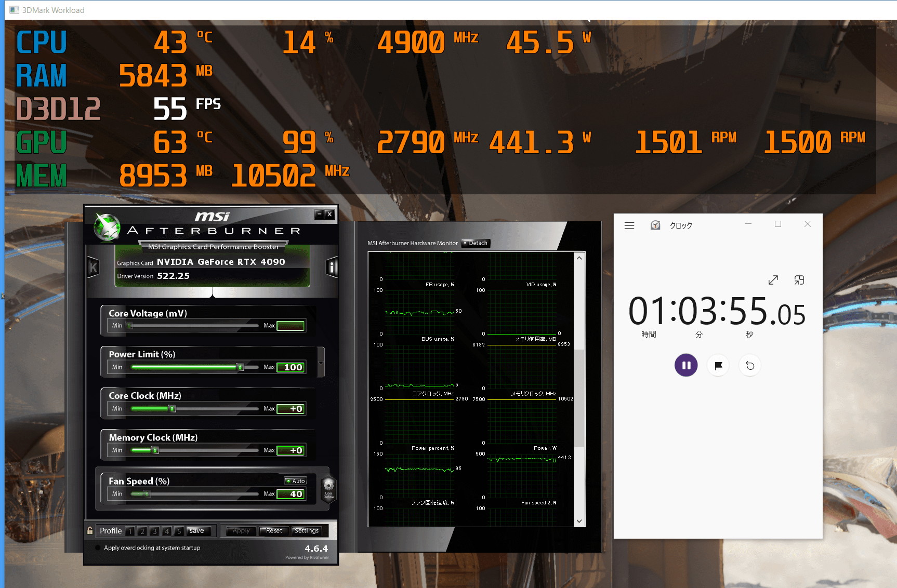Click the version 4.6.4 text
897x588 pixels.
[316, 549]
